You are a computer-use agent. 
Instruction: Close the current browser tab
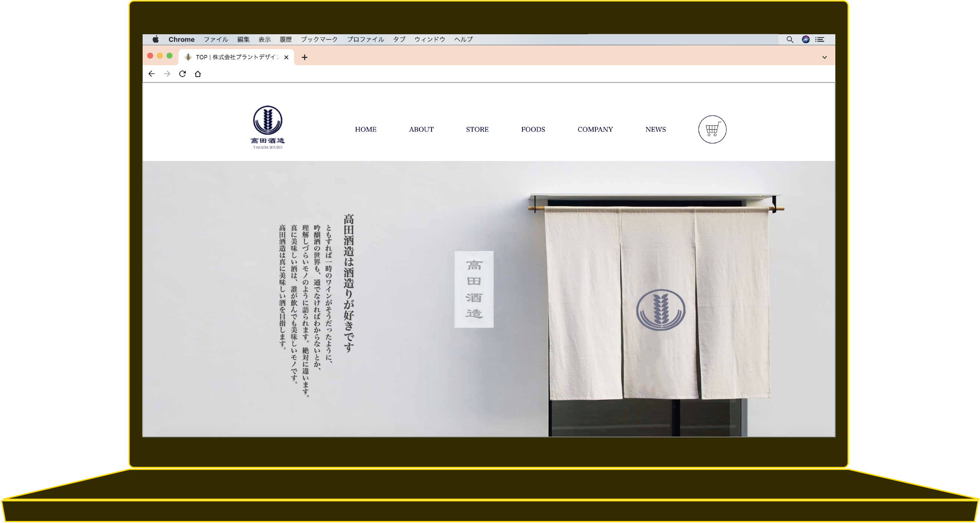tap(286, 57)
